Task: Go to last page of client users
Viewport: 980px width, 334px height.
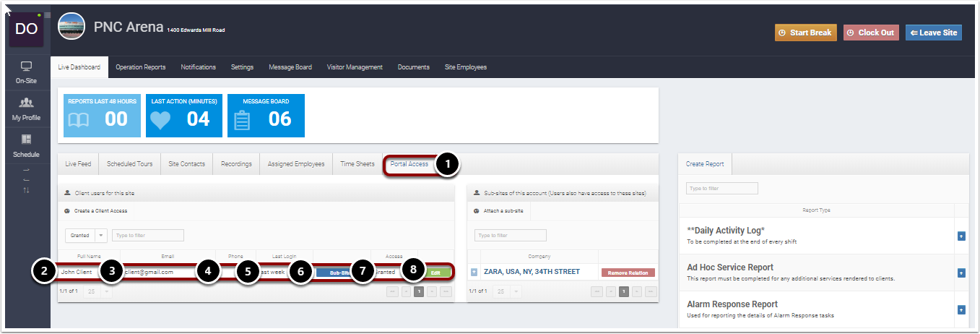Action: pos(446,291)
